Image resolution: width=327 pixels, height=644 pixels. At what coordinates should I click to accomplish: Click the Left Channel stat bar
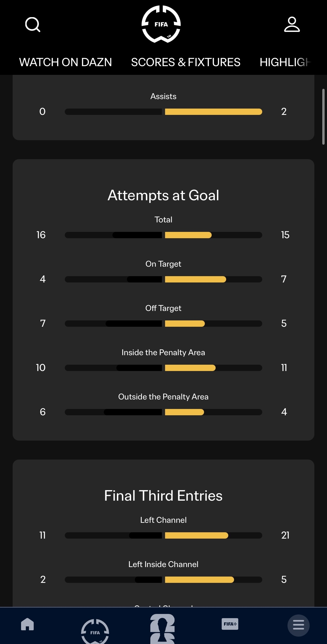click(x=163, y=535)
